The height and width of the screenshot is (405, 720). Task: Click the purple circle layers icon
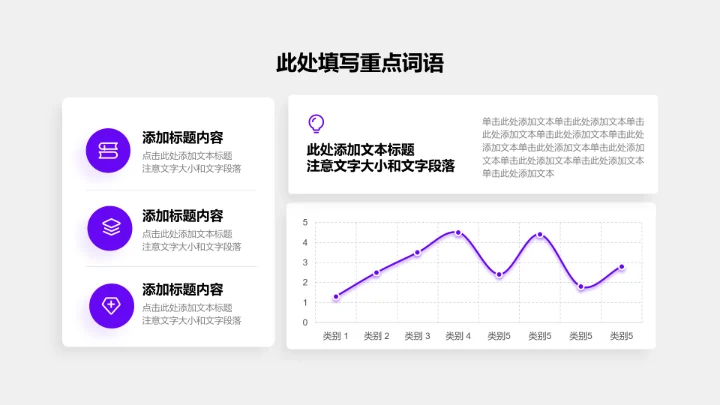pos(110,228)
